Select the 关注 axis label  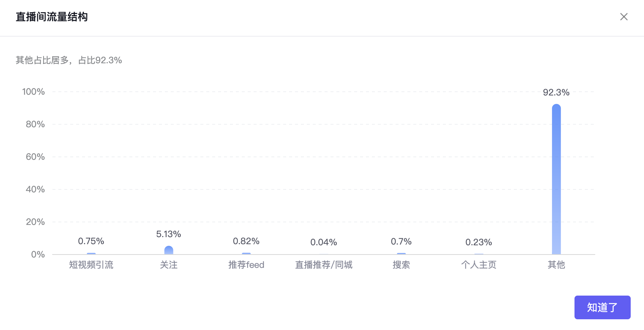click(x=169, y=265)
